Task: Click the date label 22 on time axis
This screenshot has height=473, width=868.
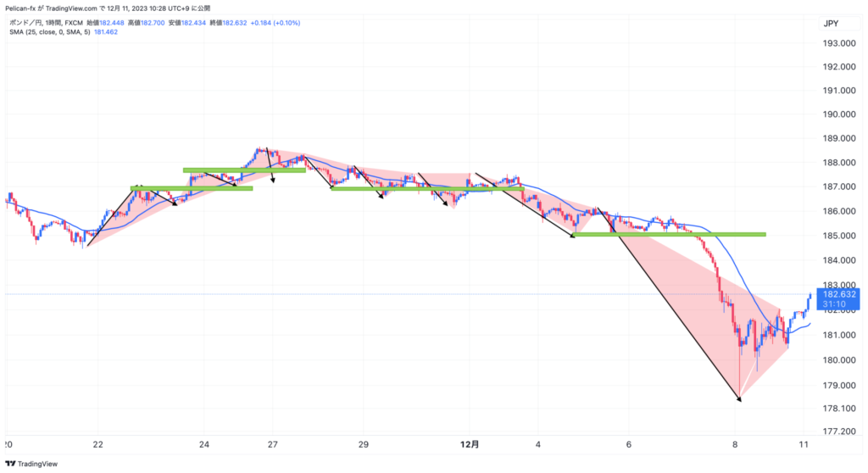Action: [x=98, y=444]
